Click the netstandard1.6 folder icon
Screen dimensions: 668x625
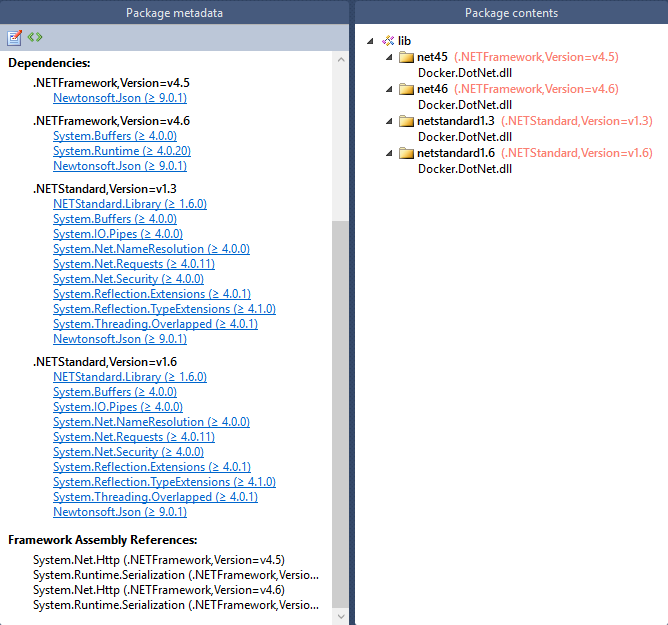406,153
